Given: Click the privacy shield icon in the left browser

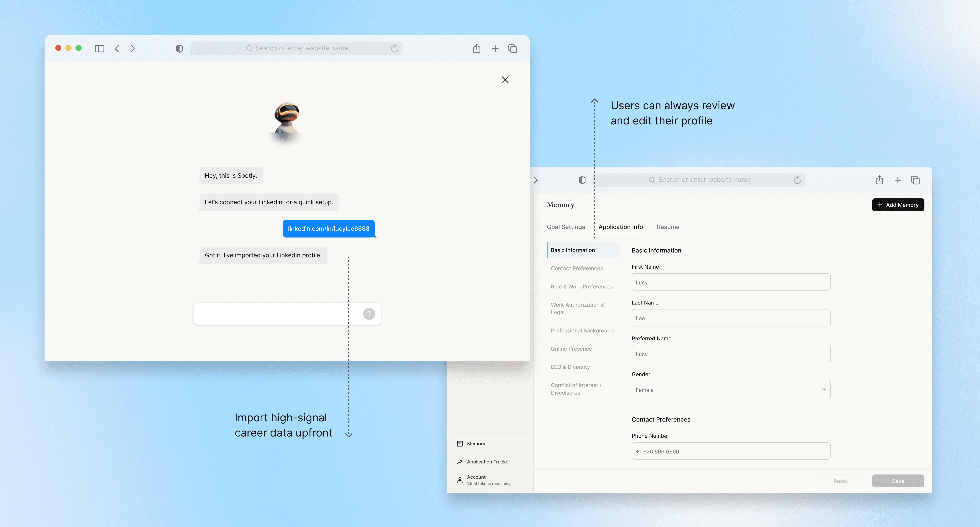Looking at the screenshot, I should click(x=179, y=48).
